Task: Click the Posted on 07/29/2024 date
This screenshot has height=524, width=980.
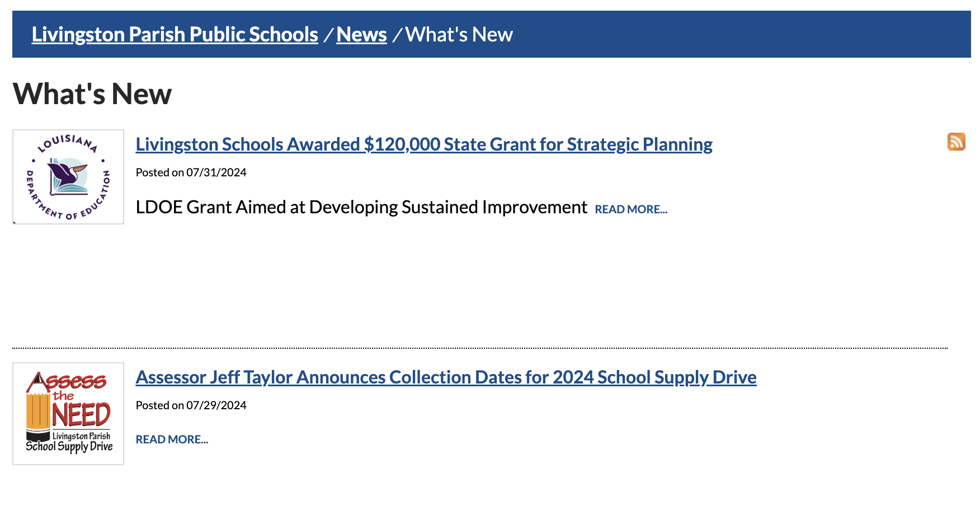Action: pyautogui.click(x=191, y=405)
